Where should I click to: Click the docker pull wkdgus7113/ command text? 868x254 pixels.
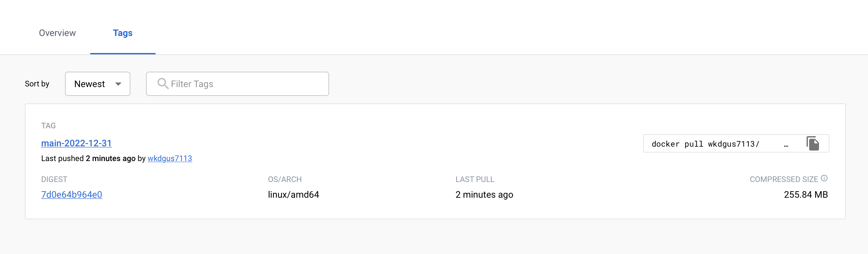click(x=705, y=144)
